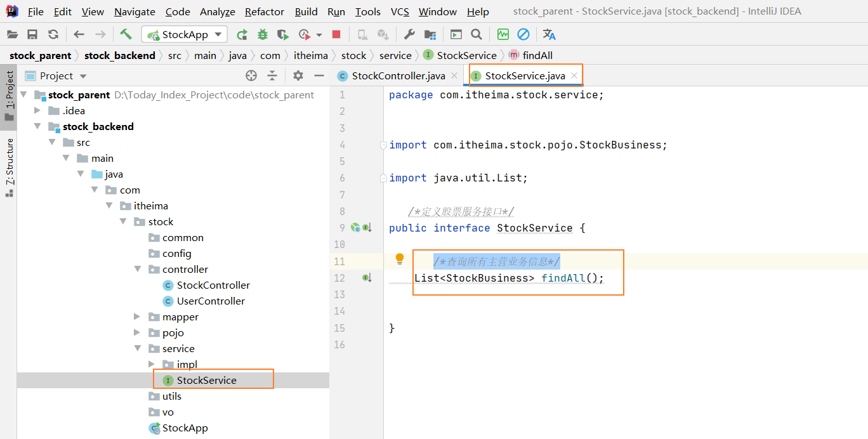The height and width of the screenshot is (439, 868).
Task: Collapse all in Project panel
Action: 272,76
